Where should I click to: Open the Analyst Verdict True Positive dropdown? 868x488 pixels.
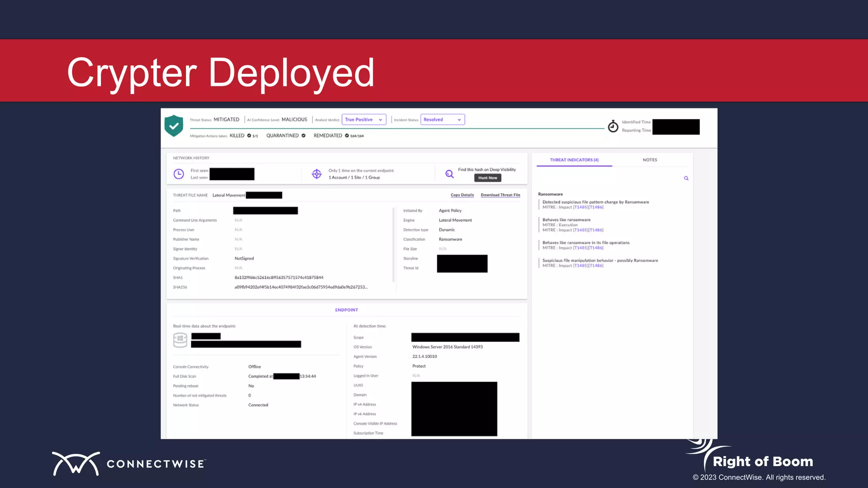tap(359, 120)
